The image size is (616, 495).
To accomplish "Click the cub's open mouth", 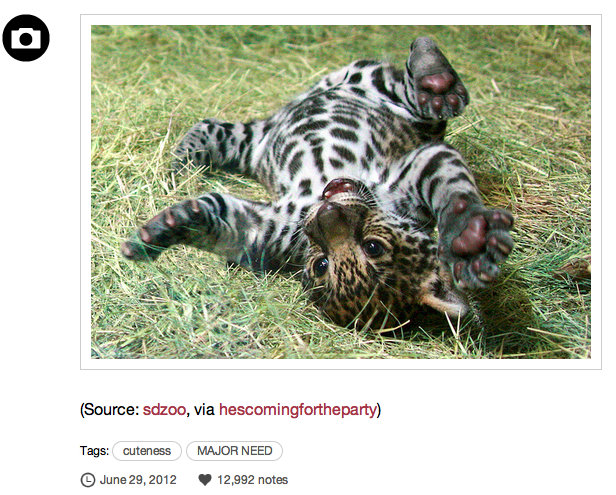I will [x=338, y=188].
